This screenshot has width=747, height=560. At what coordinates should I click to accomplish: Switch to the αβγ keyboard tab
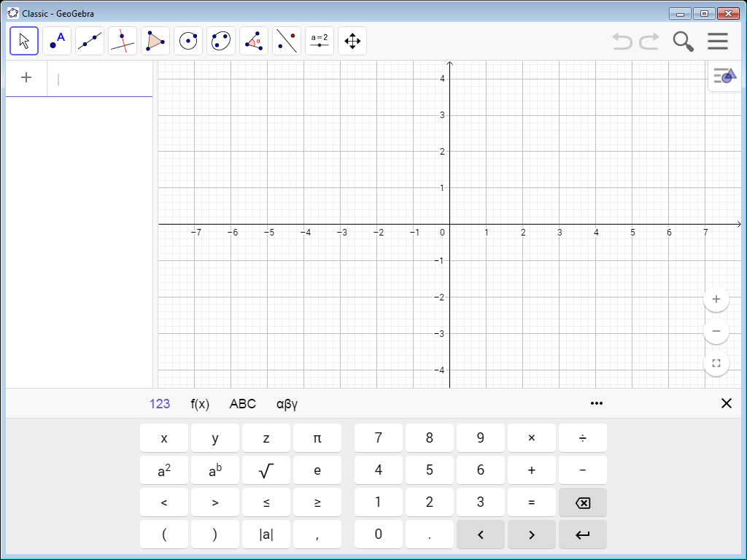pos(287,404)
